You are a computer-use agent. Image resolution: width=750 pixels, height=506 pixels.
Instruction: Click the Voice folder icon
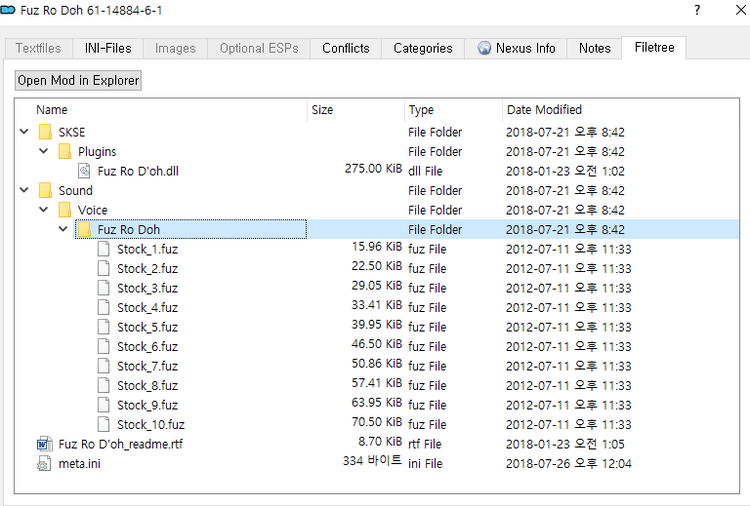click(65, 210)
